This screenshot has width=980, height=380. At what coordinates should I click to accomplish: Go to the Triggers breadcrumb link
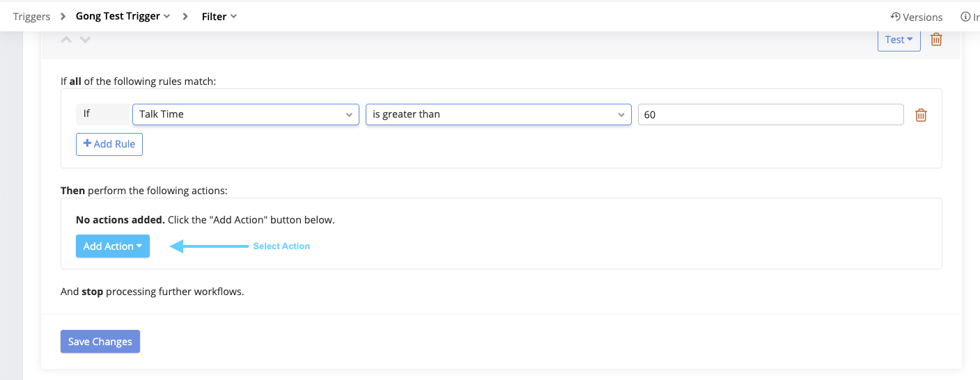click(x=31, y=17)
